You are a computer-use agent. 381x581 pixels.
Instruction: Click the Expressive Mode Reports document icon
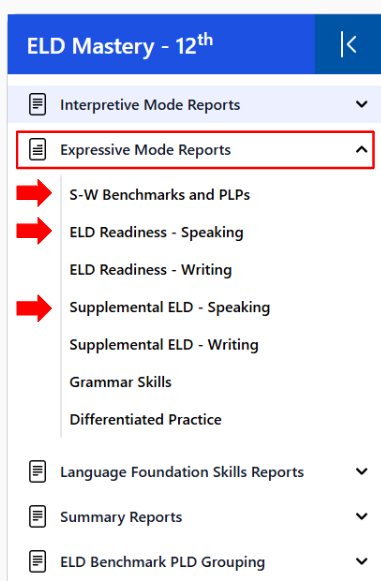[37, 150]
